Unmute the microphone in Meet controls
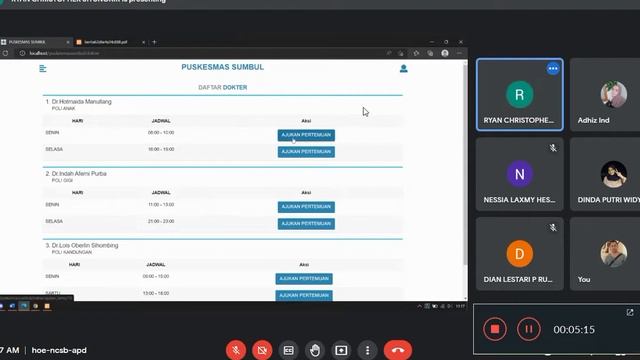Image resolution: width=640 pixels, height=360 pixels. coord(236,350)
